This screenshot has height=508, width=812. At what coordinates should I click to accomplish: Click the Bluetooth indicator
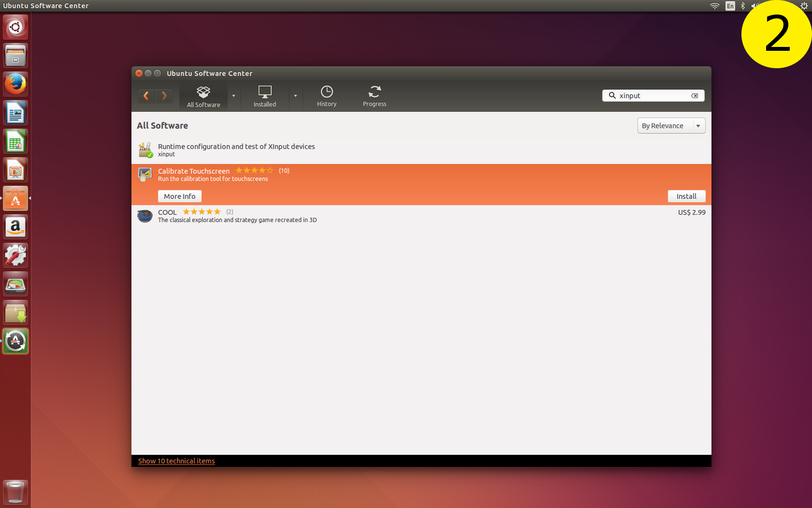[x=743, y=6]
